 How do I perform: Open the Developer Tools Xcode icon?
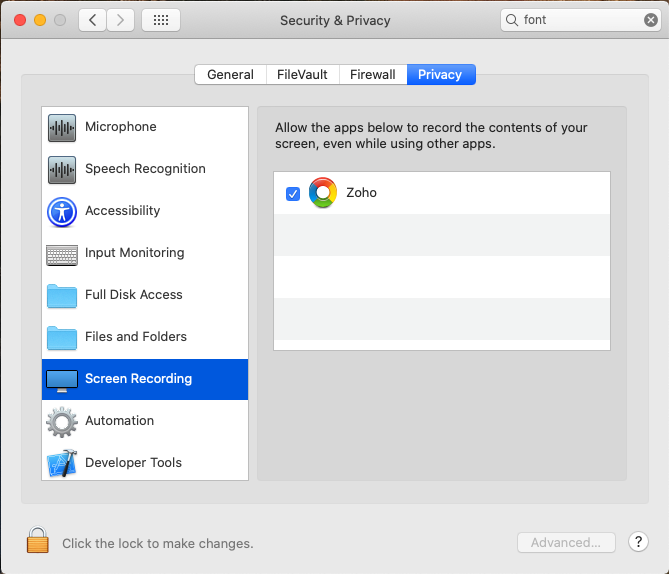62,463
